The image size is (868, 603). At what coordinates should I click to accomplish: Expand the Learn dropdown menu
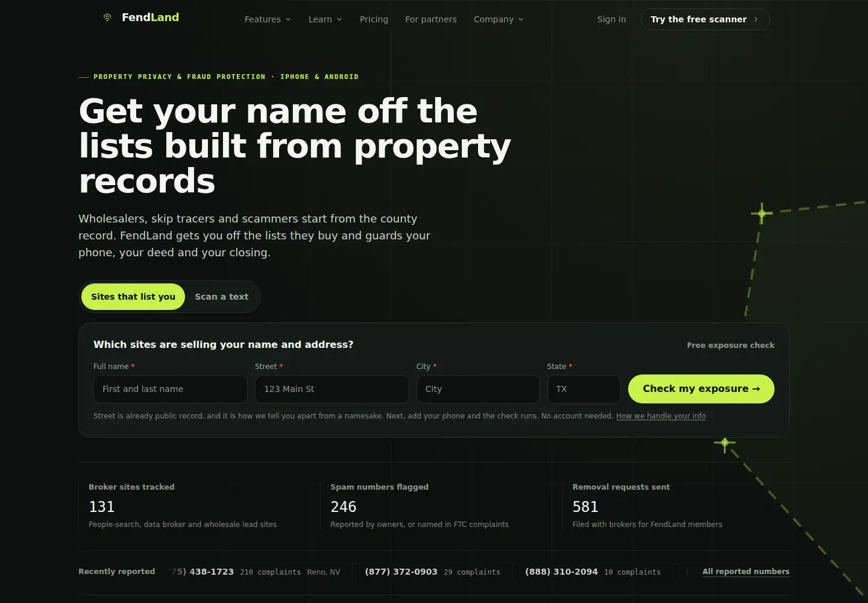pyautogui.click(x=325, y=19)
